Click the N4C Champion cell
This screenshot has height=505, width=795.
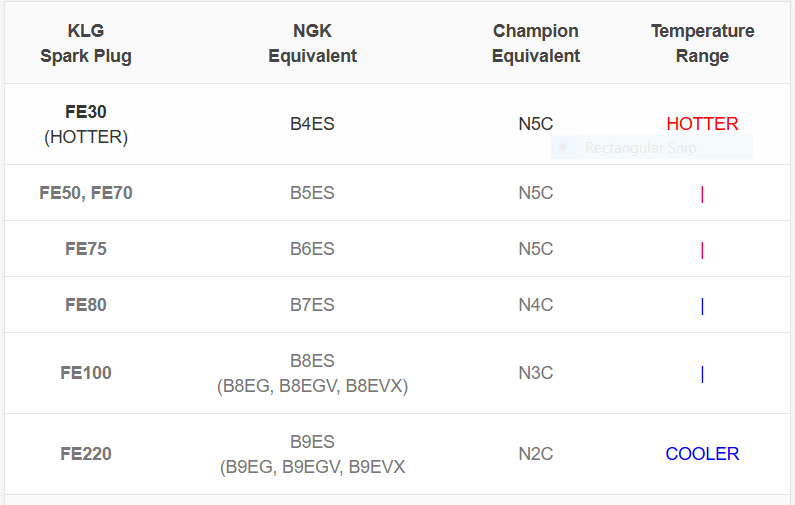(535, 305)
